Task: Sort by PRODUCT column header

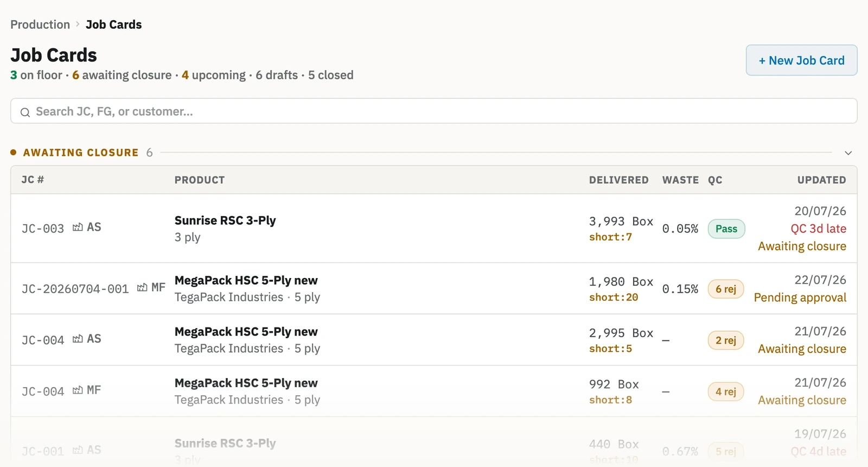Action: [x=200, y=180]
